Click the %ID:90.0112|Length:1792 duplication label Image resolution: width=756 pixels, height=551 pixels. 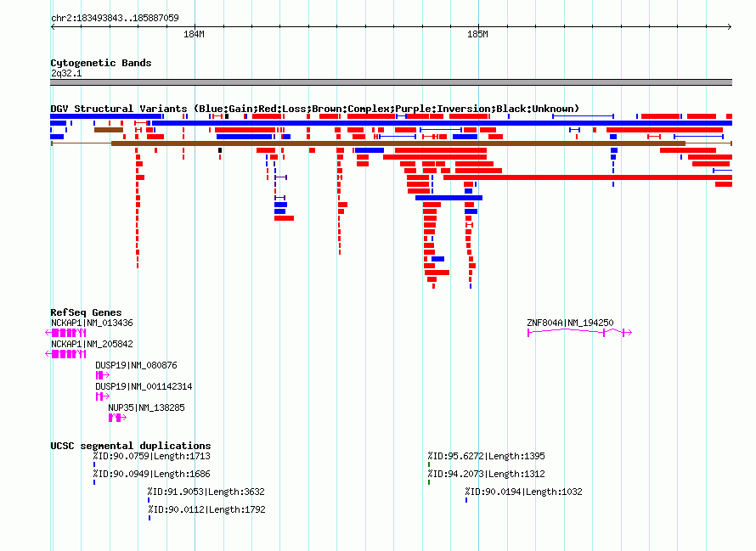(x=207, y=509)
